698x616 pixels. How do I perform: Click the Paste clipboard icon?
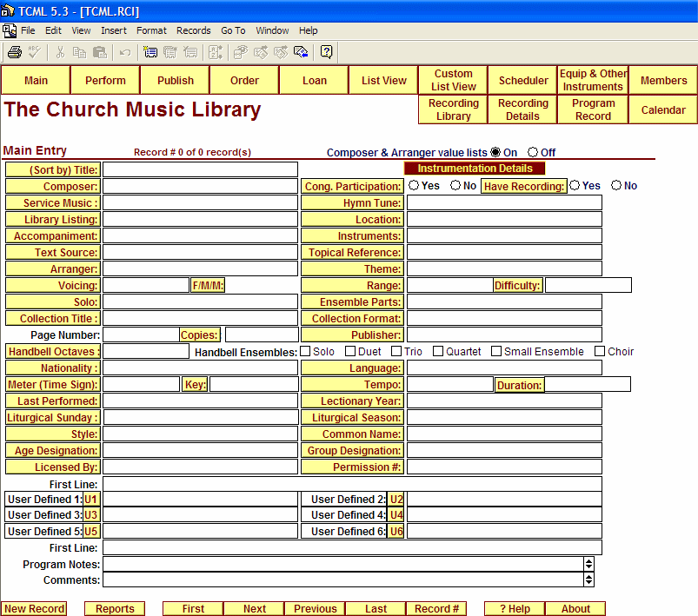point(100,52)
